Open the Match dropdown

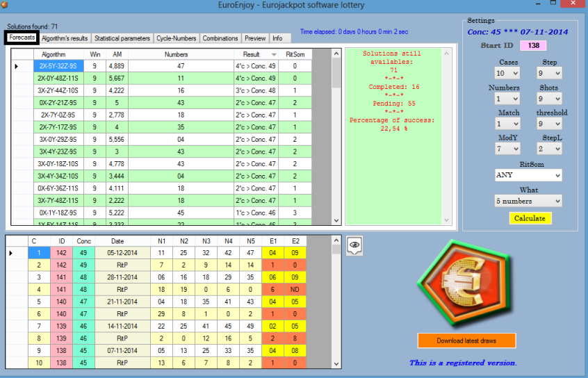507,124
